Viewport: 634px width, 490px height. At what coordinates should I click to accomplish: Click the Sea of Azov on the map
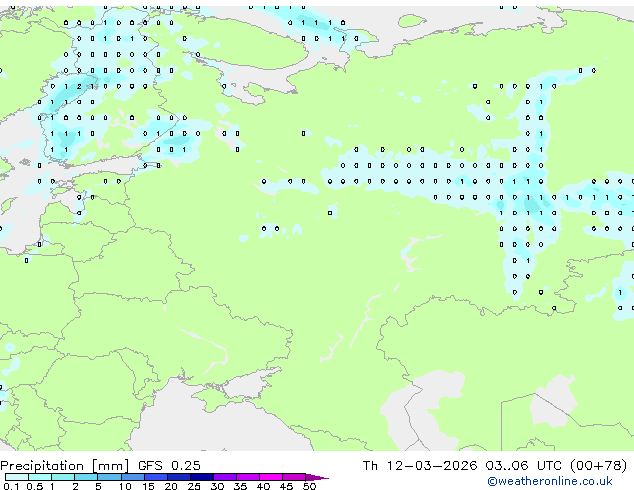tap(251, 384)
